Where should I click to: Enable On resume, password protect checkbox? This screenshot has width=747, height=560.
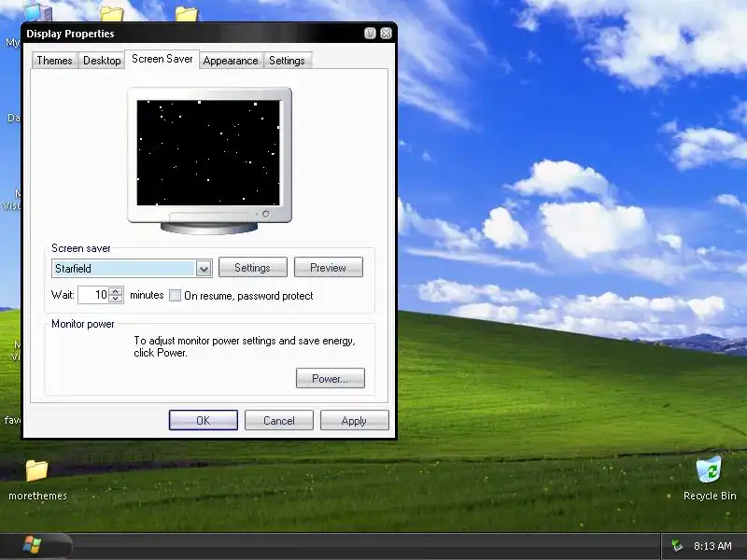(x=175, y=295)
